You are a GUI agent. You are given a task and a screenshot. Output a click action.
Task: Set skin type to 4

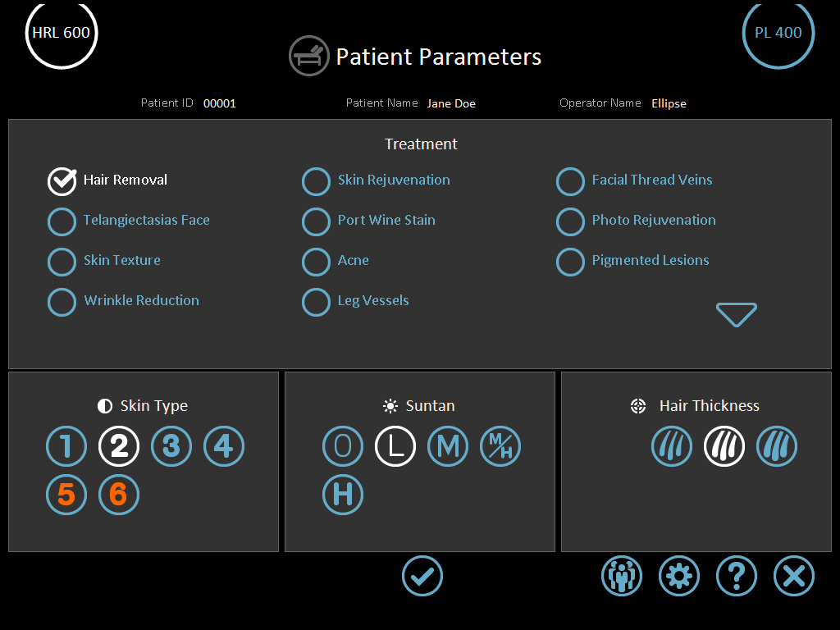click(x=224, y=447)
